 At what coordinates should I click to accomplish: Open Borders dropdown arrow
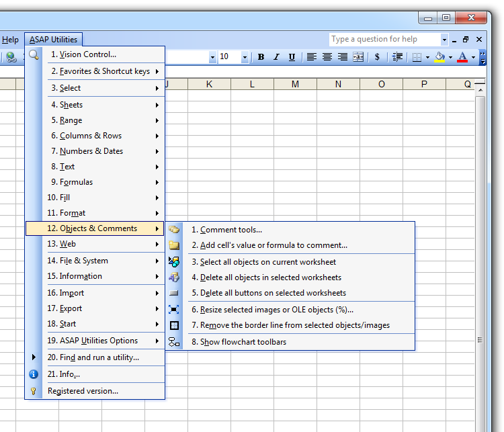(x=427, y=58)
